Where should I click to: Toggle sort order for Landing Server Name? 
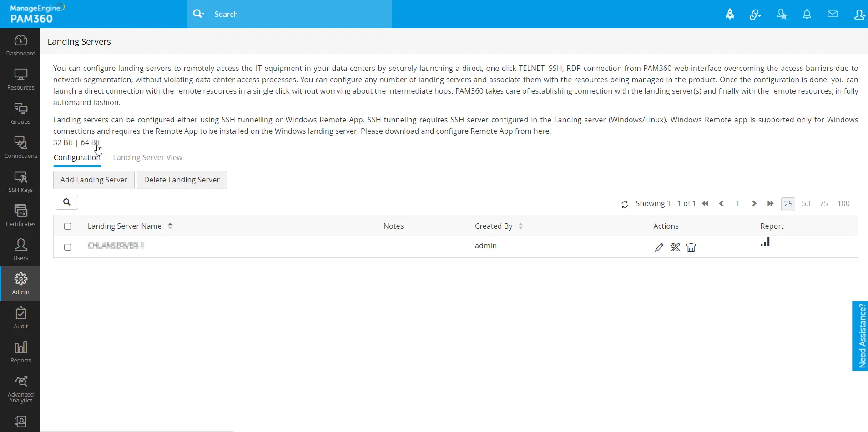click(170, 226)
